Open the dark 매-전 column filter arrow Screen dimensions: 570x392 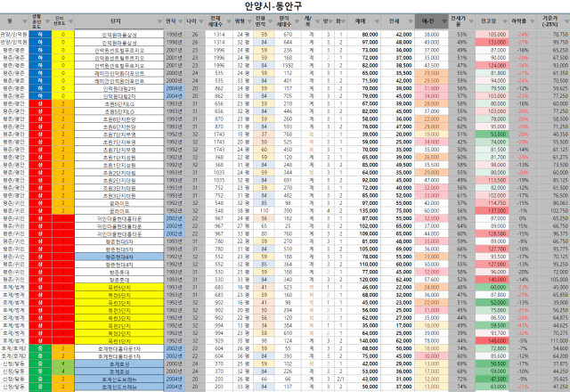click(444, 21)
